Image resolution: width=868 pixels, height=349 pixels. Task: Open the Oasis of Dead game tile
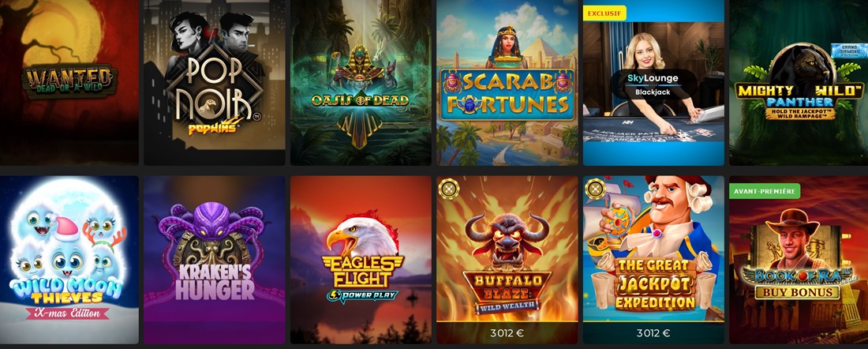coord(361,82)
